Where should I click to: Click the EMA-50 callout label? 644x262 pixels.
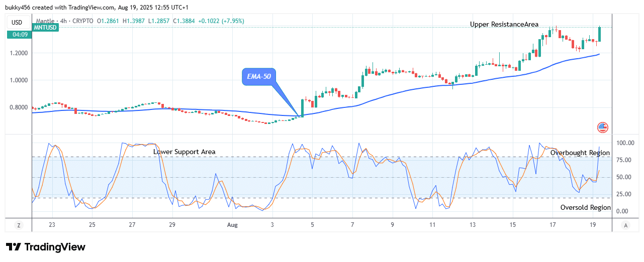259,77
